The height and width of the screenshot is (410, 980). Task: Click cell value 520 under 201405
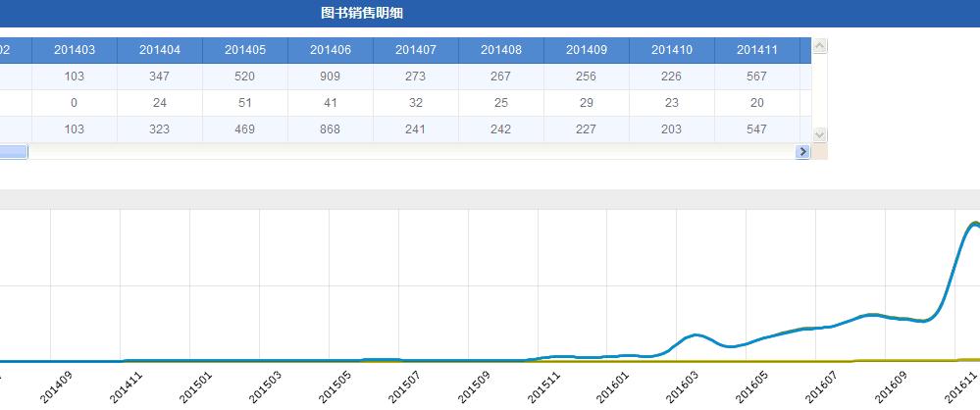pos(245,77)
